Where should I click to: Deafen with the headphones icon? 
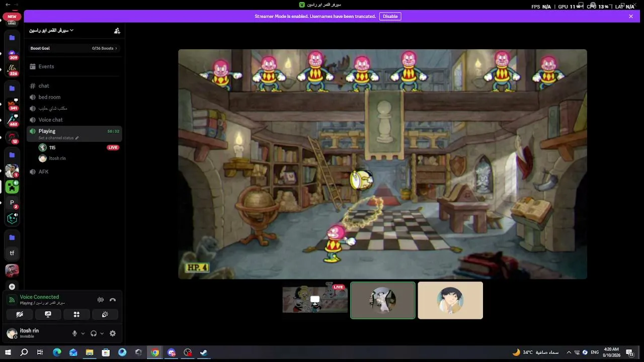click(94, 333)
